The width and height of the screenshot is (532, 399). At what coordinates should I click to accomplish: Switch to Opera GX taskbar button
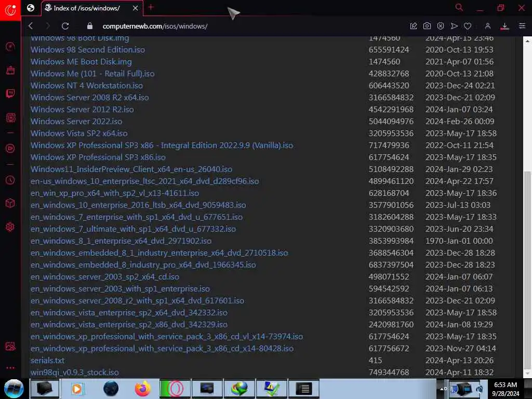click(175, 389)
